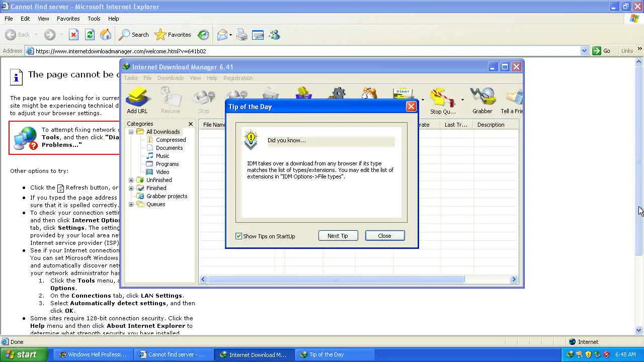Open the Stop Queue dropdown arrow
This screenshot has height=362, width=644.
coord(462,100)
